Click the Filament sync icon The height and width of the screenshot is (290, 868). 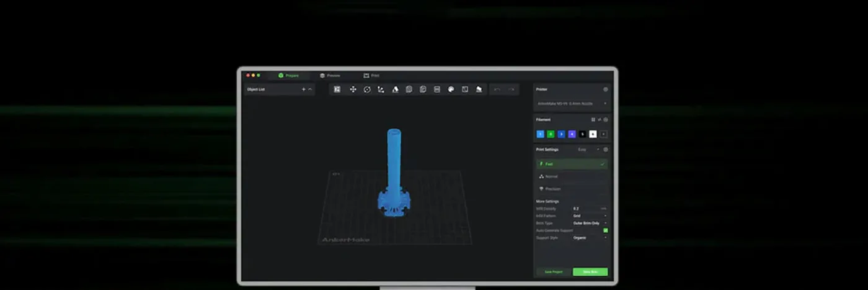tap(600, 119)
